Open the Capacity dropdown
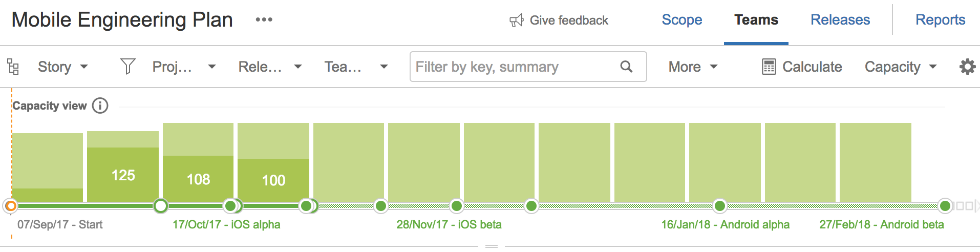 pos(901,67)
